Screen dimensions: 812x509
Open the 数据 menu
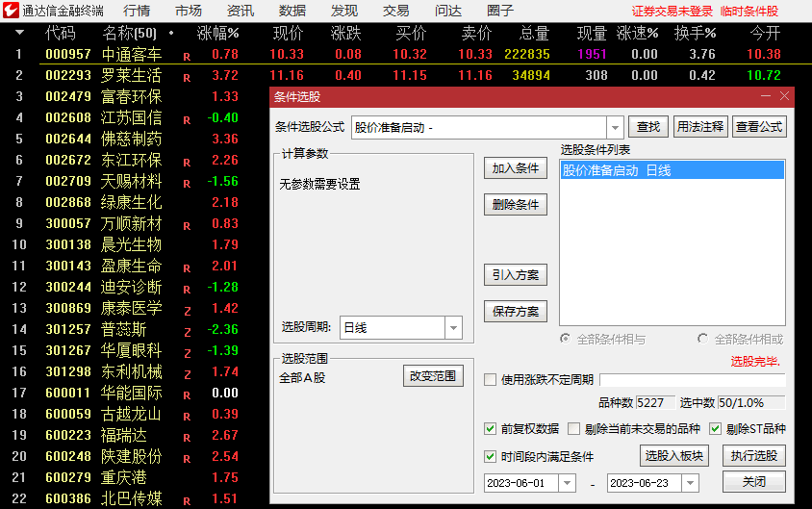pos(292,11)
